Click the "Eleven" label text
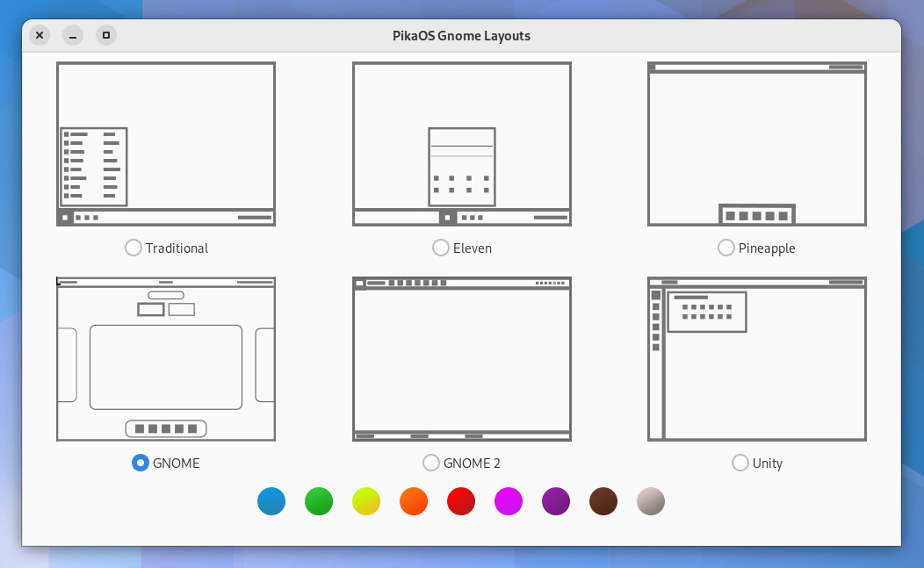This screenshot has width=924, height=568. pyautogui.click(x=473, y=248)
